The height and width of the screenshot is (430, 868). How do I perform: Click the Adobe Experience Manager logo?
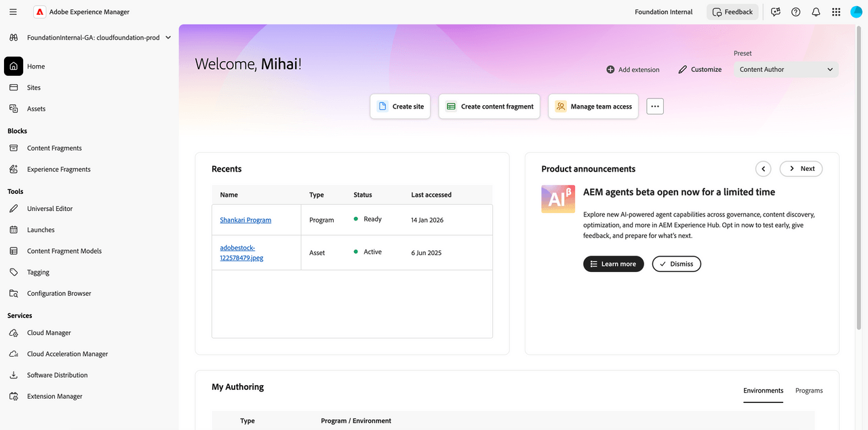coord(40,12)
